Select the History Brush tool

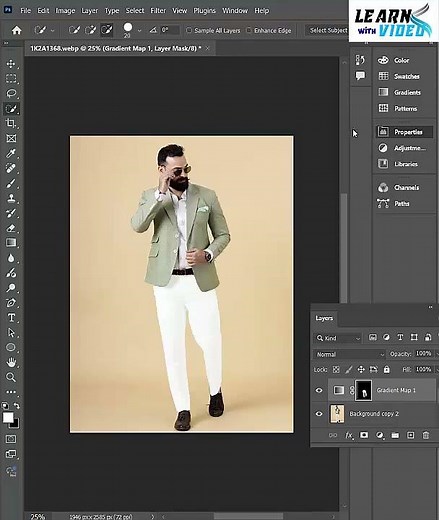(x=11, y=213)
